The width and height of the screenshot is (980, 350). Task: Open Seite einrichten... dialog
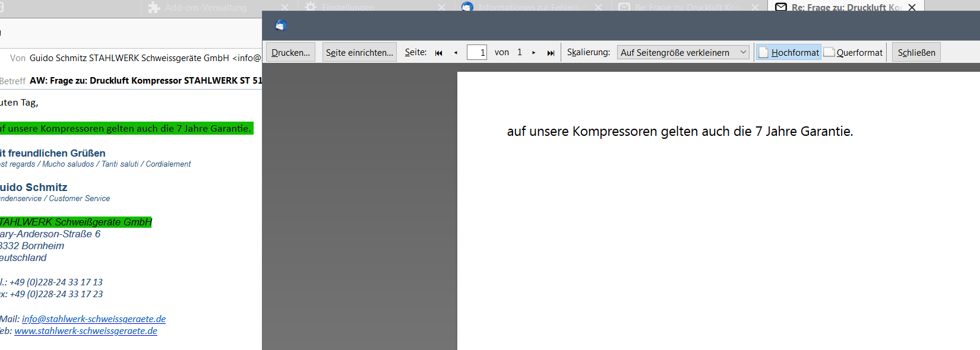click(x=359, y=53)
